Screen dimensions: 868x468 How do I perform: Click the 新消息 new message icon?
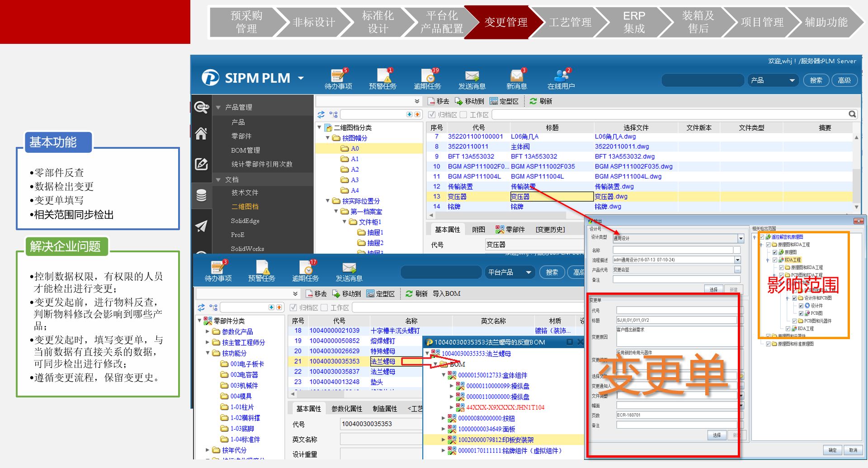pos(516,77)
